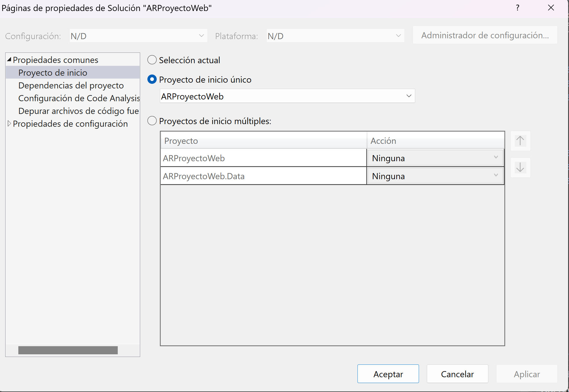
Task: Click the move up arrow button
Action: tap(520, 141)
